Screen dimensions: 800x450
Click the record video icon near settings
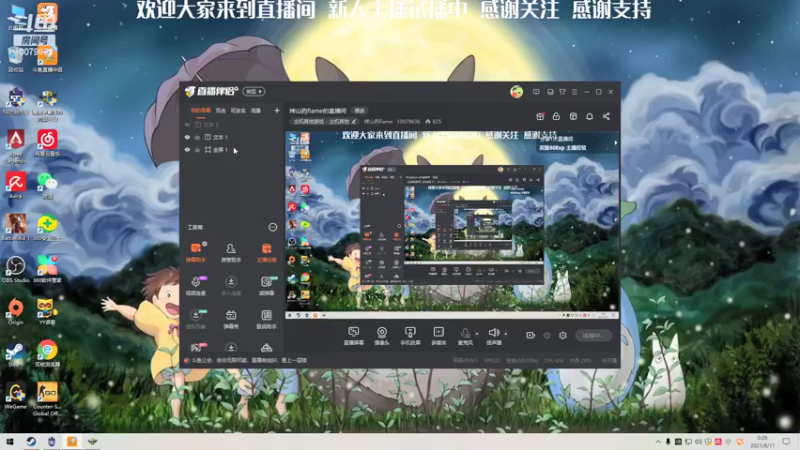[530, 335]
